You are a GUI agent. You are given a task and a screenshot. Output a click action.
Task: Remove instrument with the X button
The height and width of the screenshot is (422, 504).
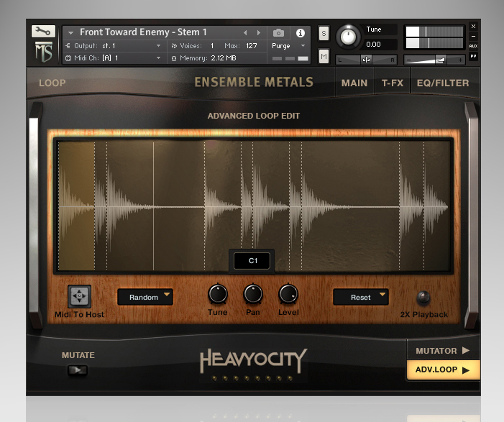coord(473,26)
